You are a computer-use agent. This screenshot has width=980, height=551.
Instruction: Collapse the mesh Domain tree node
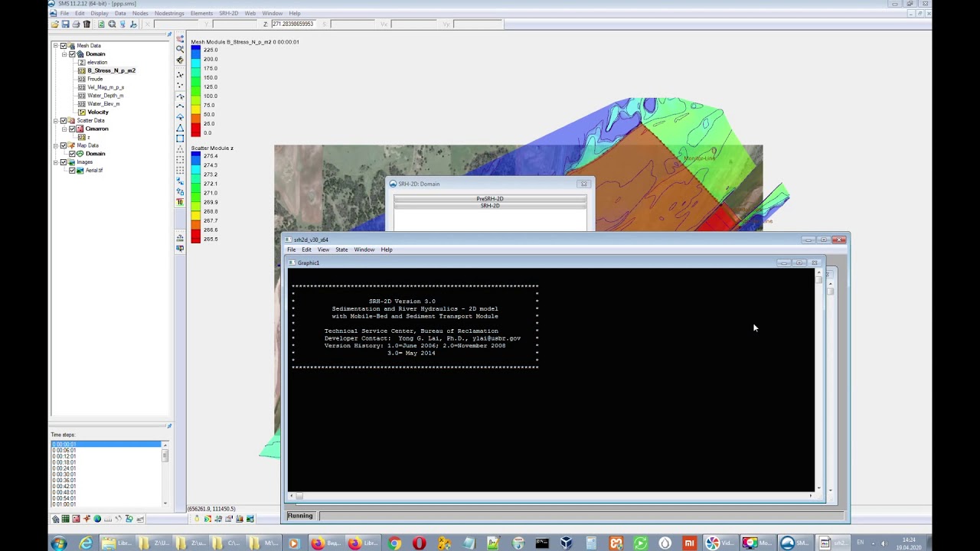[x=64, y=54]
